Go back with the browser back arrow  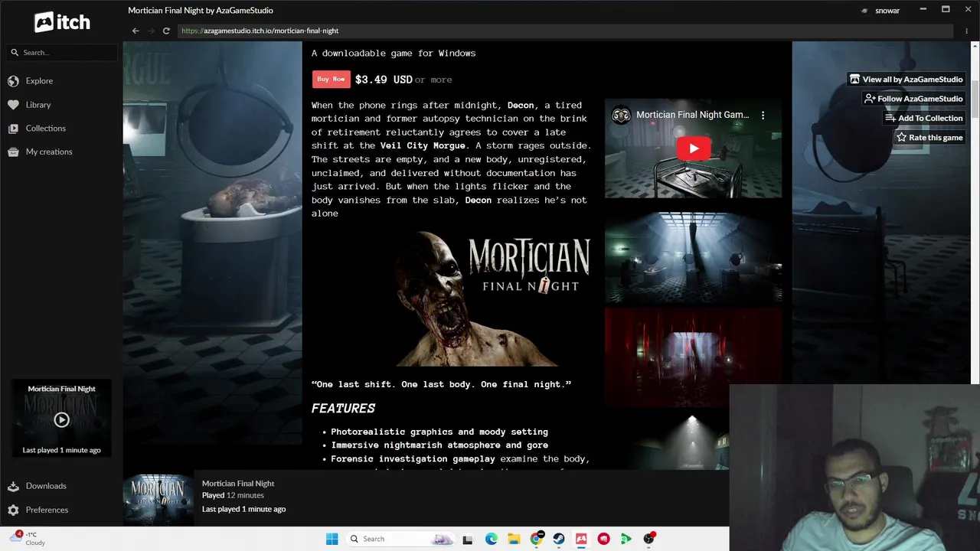[136, 31]
